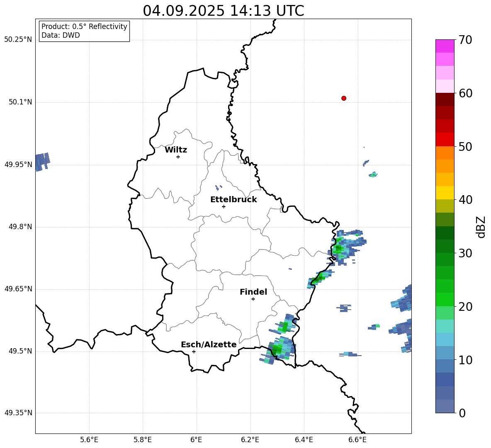
Task: Click the 6.2°E longitude tick label
Action: (x=250, y=440)
